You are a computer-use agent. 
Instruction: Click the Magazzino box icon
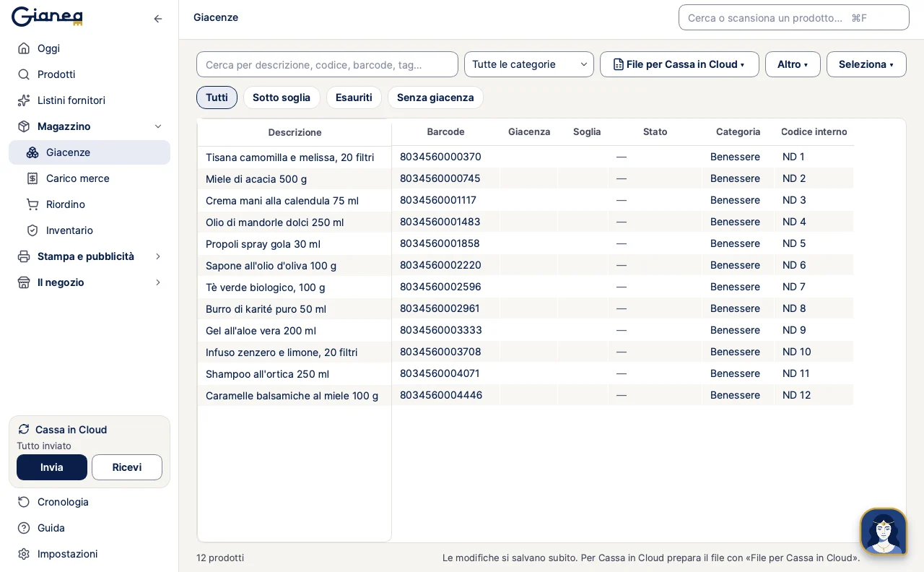24,126
